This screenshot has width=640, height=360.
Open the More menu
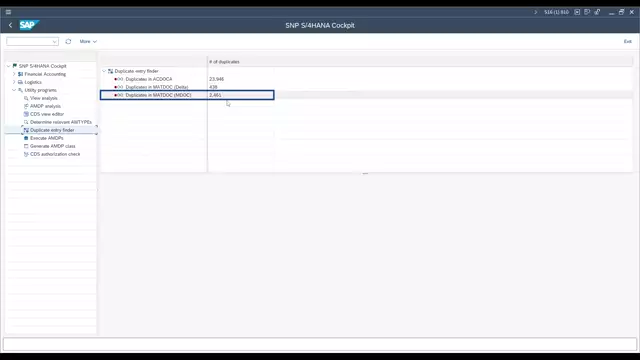88,42
